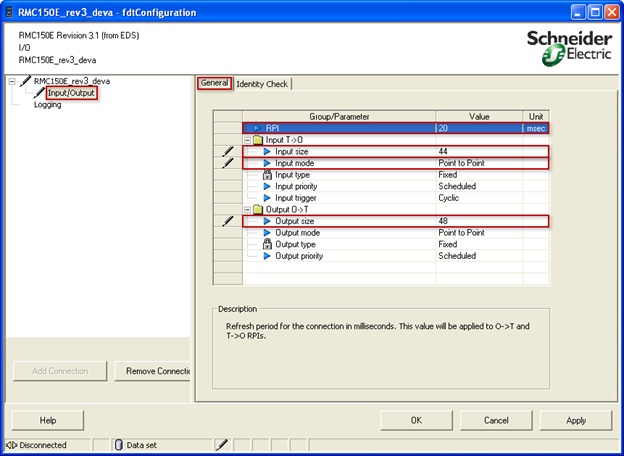
Task: Open the Output mode Point to Point value
Action: click(479, 233)
